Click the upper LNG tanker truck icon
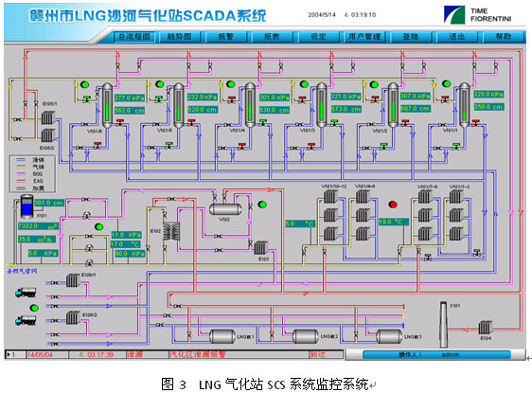Viewport: 532px width, 393px height. click(x=26, y=293)
